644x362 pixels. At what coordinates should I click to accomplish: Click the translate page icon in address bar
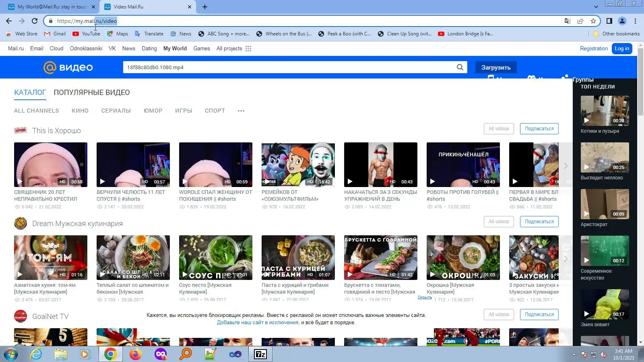point(567,21)
